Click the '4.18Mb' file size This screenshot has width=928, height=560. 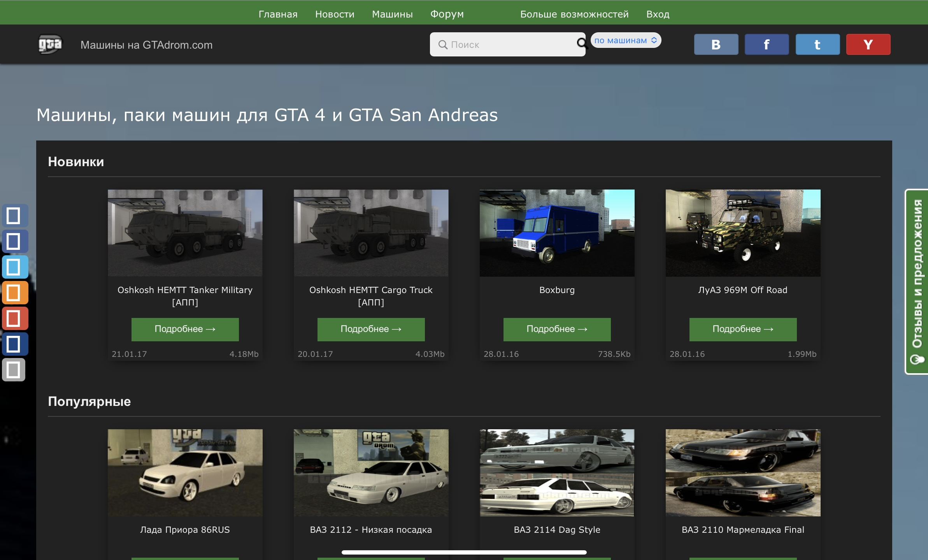[244, 354]
